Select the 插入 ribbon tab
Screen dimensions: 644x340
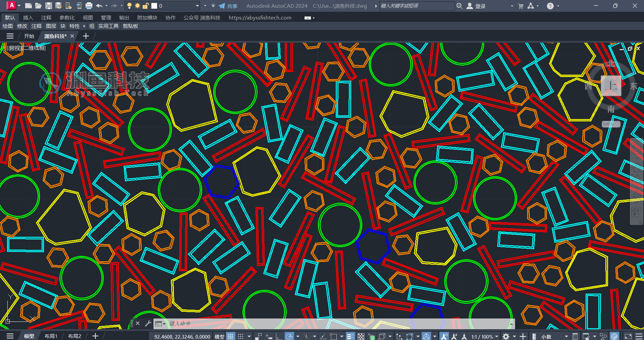(x=28, y=18)
